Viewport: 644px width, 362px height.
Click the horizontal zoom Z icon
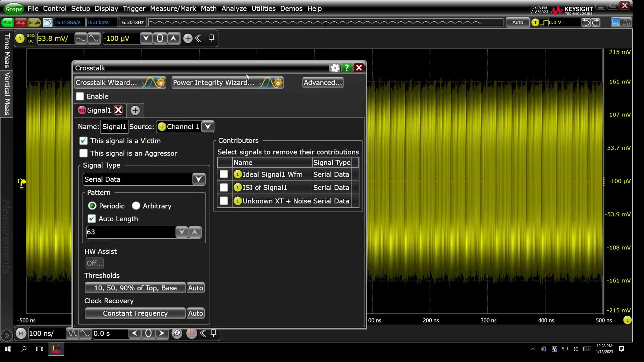point(177,333)
